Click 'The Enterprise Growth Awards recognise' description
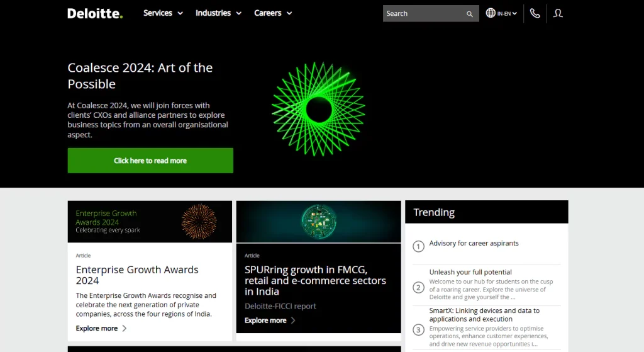644x352 pixels. pyautogui.click(x=146, y=305)
